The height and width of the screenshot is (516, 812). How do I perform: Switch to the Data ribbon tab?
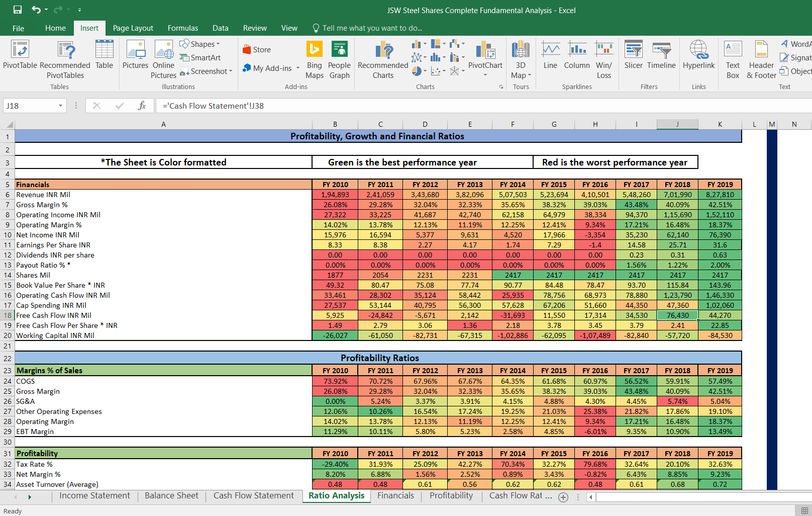220,28
